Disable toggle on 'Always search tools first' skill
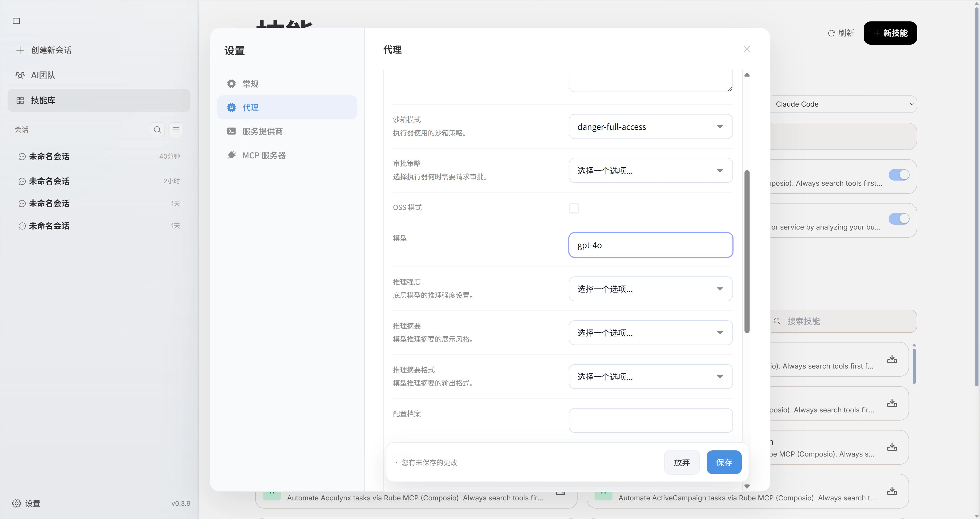The width and height of the screenshot is (980, 519). click(899, 175)
